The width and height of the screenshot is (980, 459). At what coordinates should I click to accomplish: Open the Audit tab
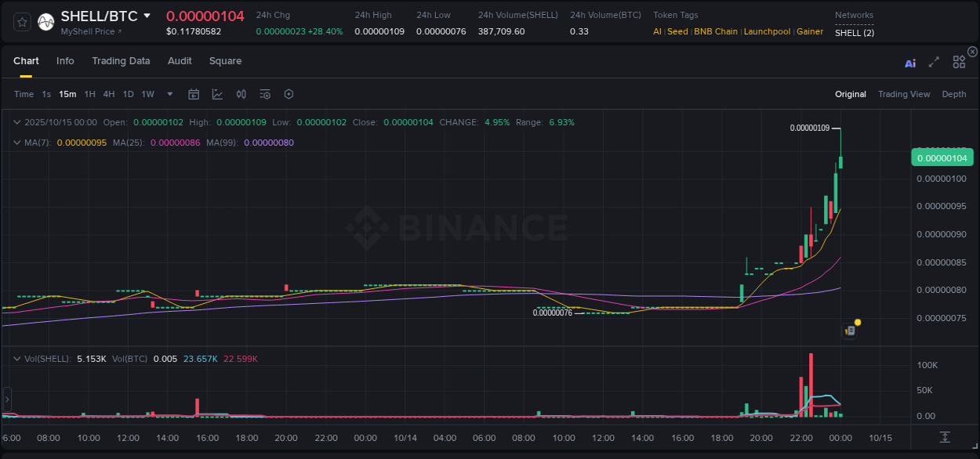(180, 61)
